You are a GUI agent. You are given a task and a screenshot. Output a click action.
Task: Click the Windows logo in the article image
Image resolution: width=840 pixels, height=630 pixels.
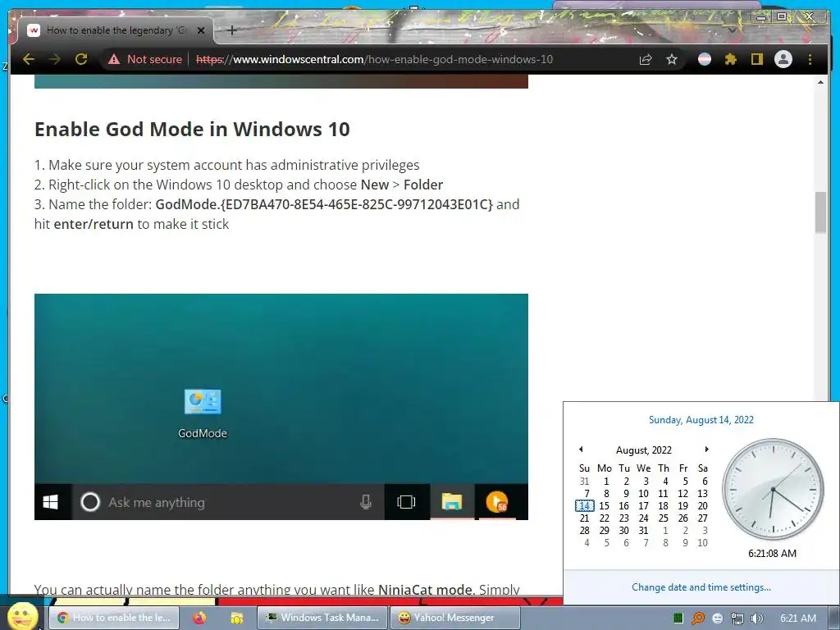pos(50,502)
